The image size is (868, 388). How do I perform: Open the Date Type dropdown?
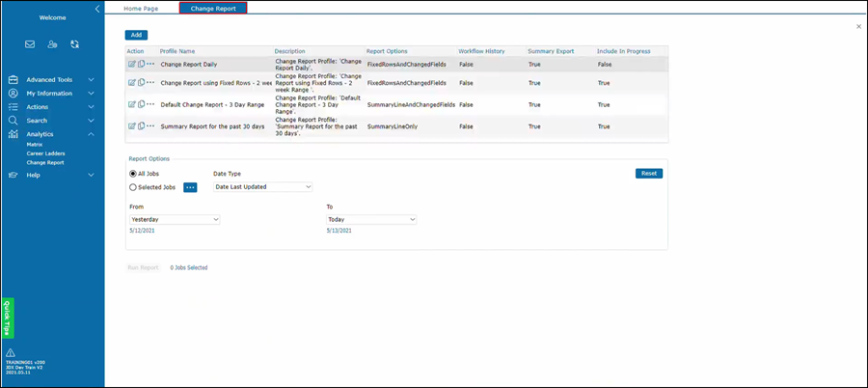263,186
